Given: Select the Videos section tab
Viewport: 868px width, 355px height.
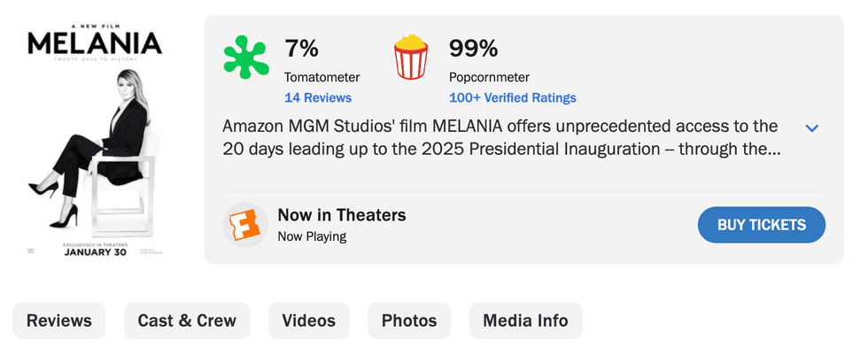Looking at the screenshot, I should 308,320.
